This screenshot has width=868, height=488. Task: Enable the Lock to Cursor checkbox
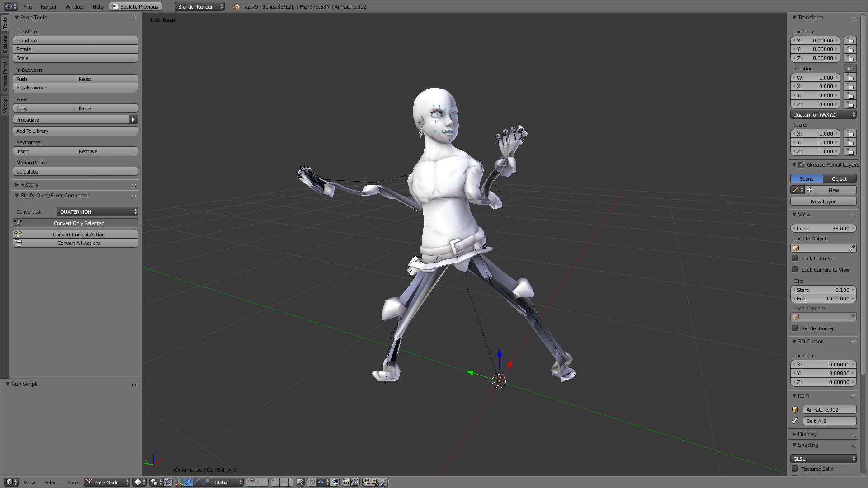click(796, 258)
